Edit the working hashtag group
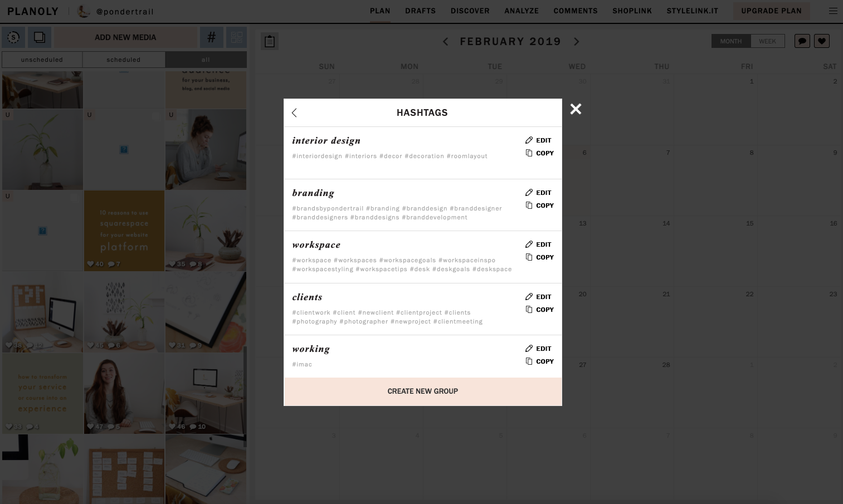Viewport: 843px width, 504px height. 538,349
